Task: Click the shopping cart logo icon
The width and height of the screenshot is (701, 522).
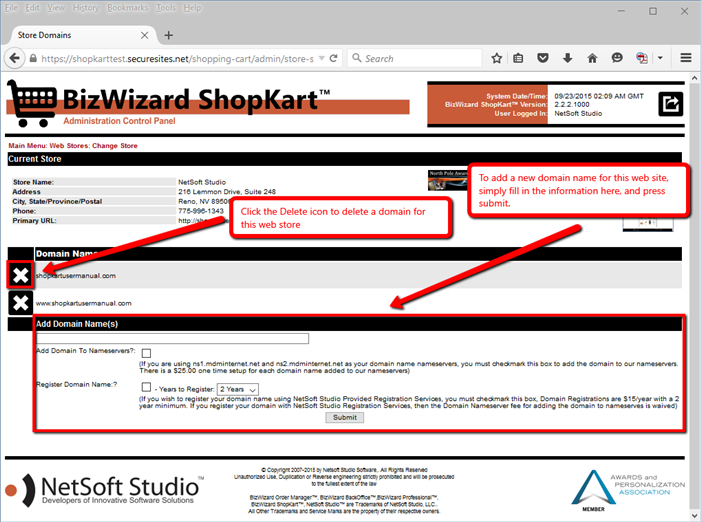Action: (32, 103)
